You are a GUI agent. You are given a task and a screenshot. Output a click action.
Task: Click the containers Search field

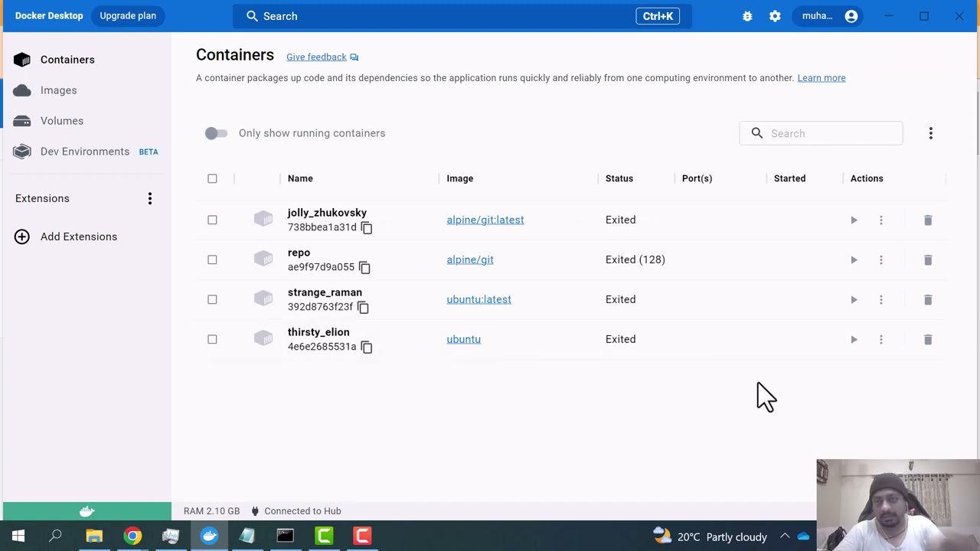[x=821, y=133]
